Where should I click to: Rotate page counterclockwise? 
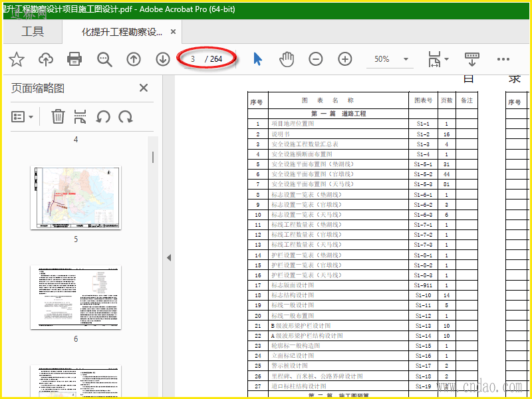[x=103, y=117]
